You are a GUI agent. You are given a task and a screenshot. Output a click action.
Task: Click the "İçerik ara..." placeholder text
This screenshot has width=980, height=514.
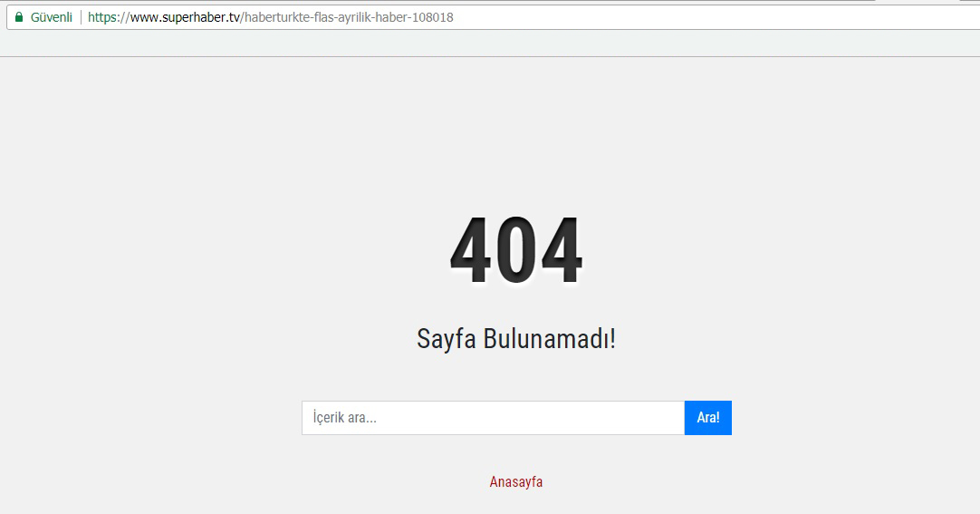click(345, 418)
